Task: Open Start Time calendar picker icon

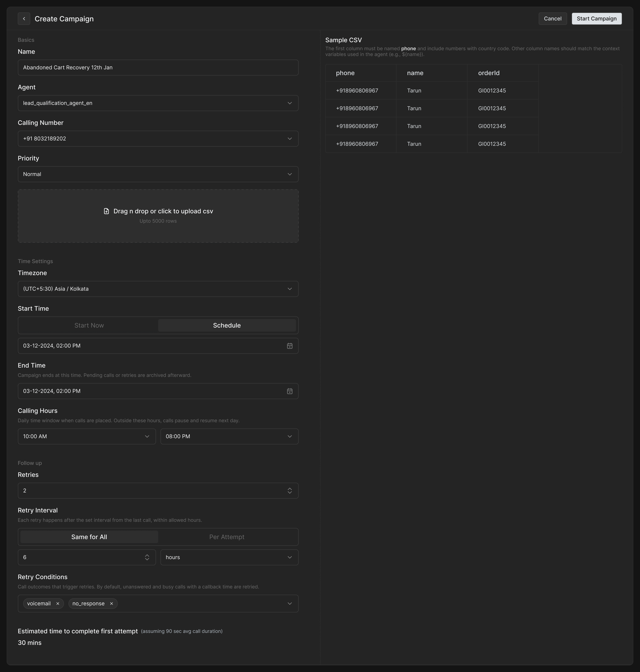Action: click(289, 346)
